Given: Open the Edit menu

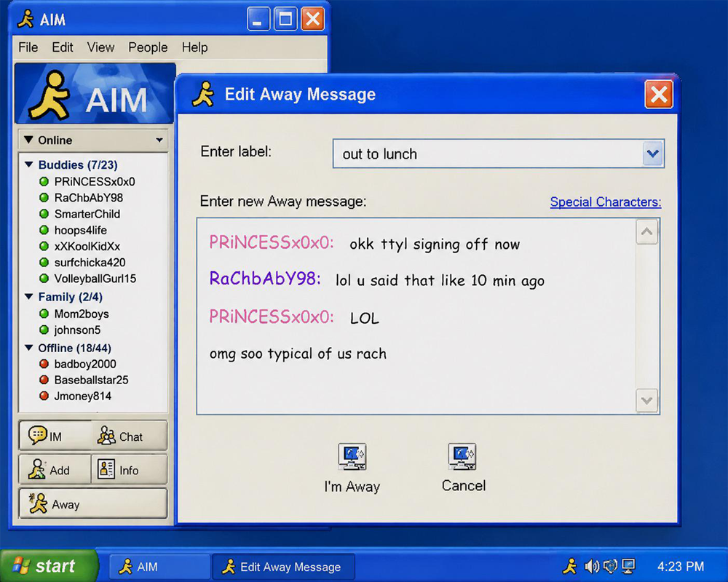Looking at the screenshot, I should pos(62,47).
